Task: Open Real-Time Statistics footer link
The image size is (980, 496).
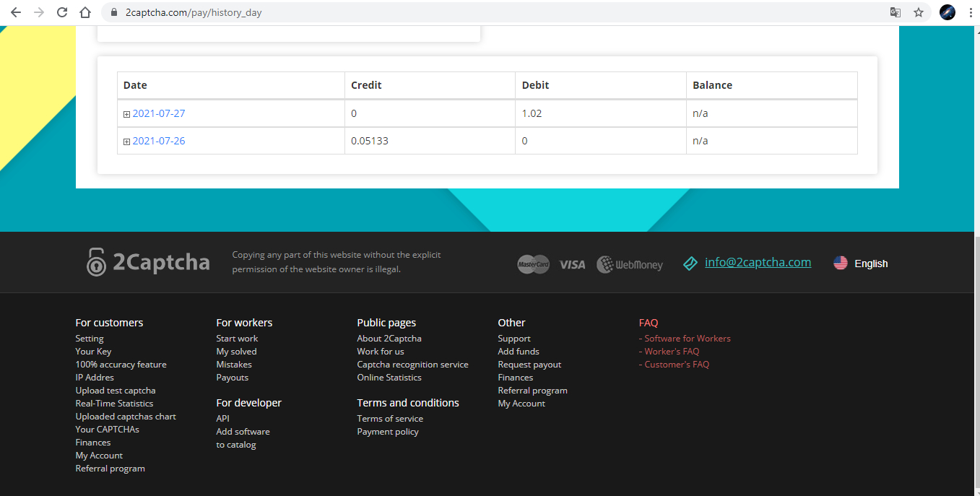Action: 114,404
